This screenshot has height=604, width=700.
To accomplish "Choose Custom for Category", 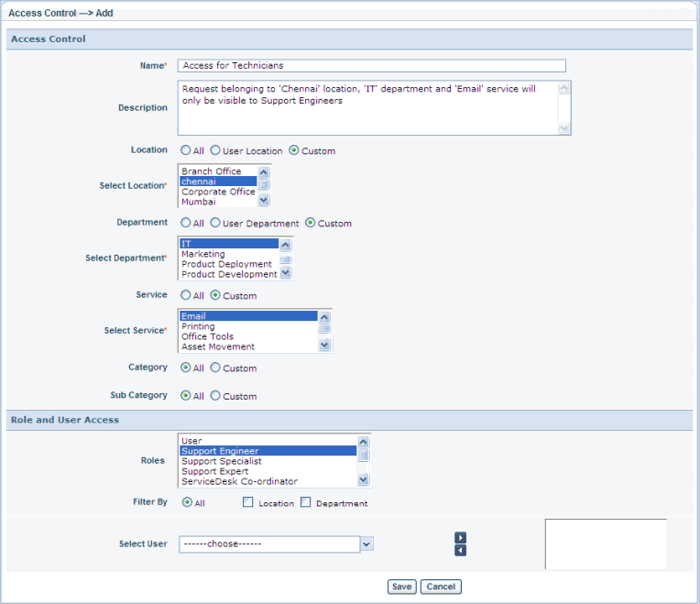I will click(x=215, y=368).
